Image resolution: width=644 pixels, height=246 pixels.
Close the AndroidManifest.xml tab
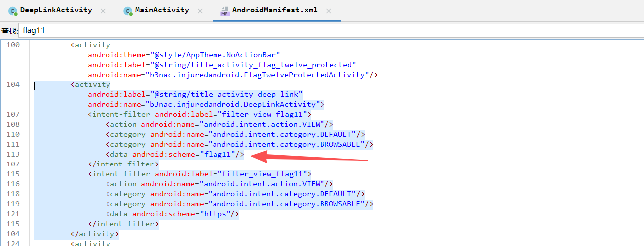pos(328,11)
